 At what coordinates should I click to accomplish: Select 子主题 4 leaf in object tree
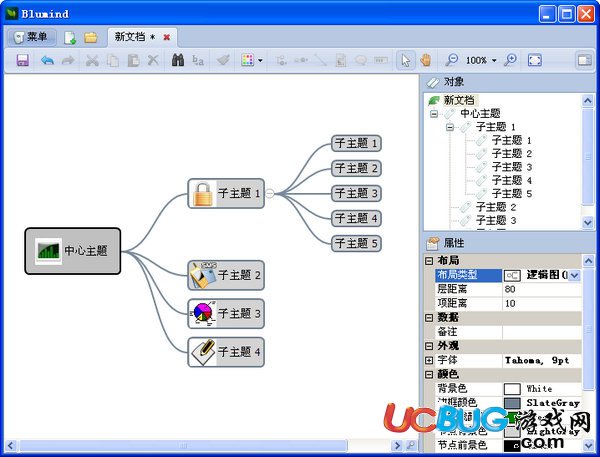[512, 180]
